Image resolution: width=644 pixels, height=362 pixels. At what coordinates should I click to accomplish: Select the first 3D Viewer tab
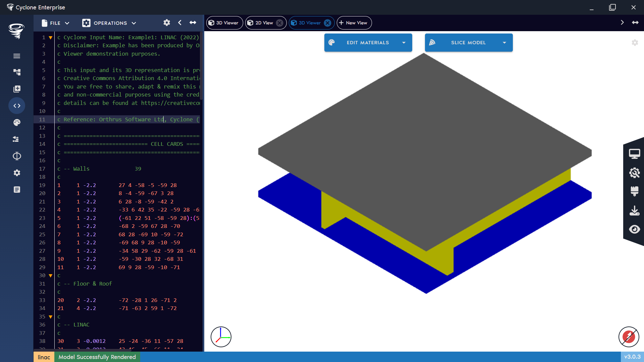(x=224, y=23)
